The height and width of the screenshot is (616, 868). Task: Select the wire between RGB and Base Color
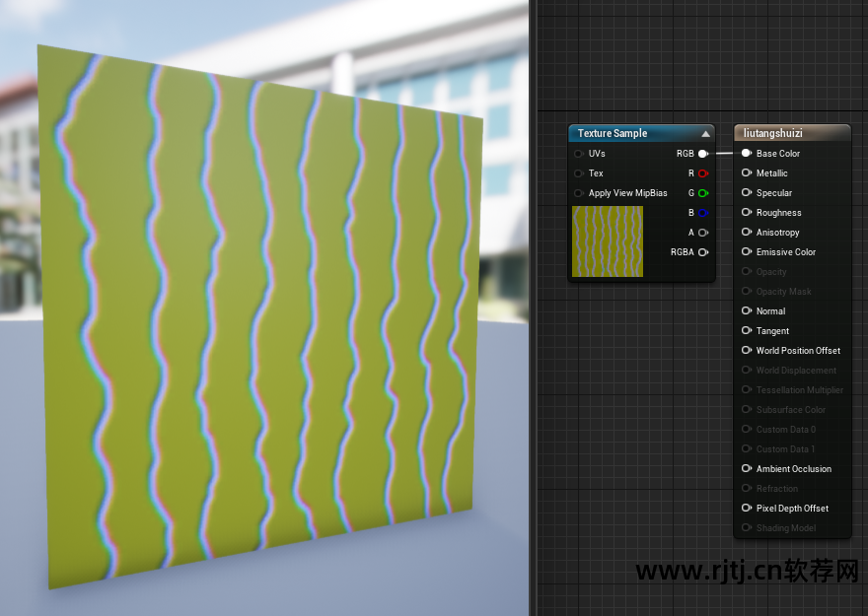725,154
